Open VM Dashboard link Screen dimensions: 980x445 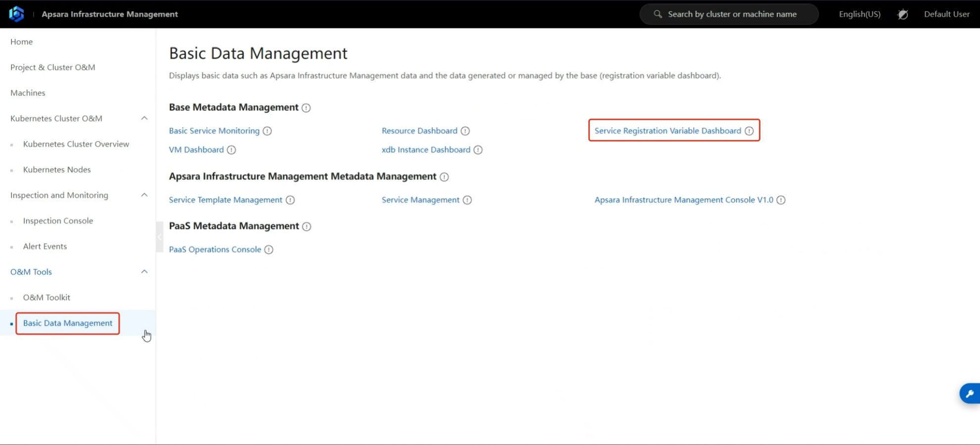(x=196, y=150)
